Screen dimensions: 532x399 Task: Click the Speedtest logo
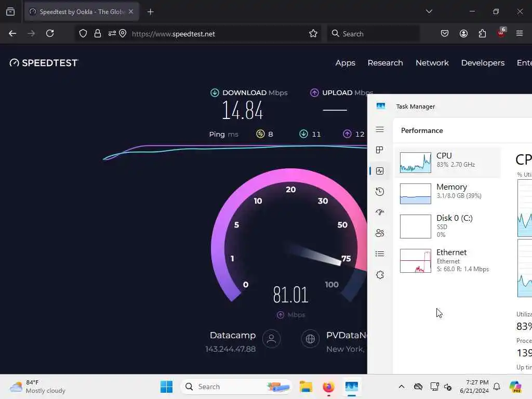pyautogui.click(x=44, y=63)
